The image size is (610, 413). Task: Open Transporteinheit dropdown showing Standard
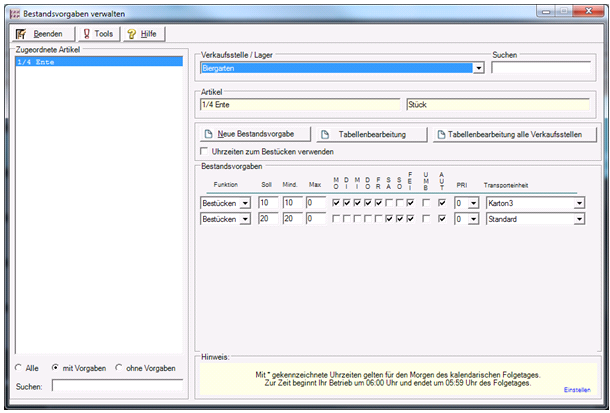pyautogui.click(x=579, y=219)
